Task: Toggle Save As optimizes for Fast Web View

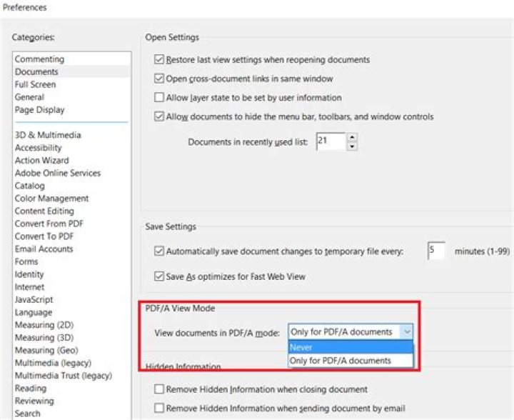Action: point(159,276)
